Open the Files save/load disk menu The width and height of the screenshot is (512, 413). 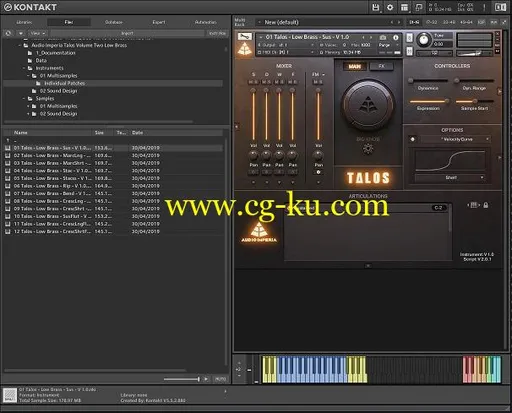pyautogui.click(x=375, y=7)
